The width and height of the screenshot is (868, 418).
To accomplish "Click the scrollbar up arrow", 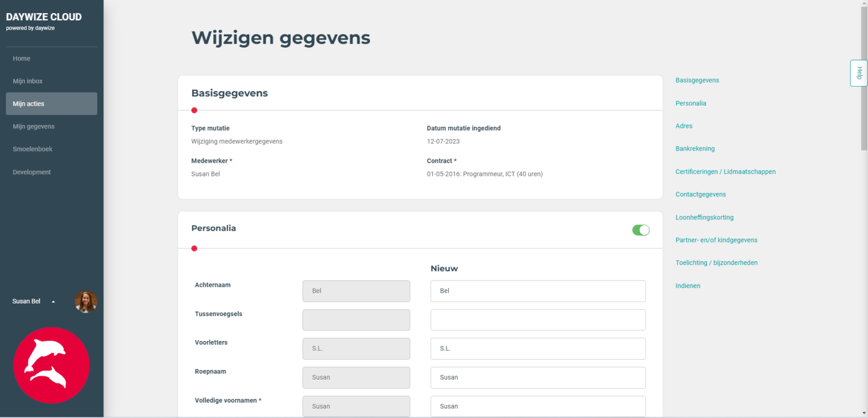I will click(x=865, y=3).
